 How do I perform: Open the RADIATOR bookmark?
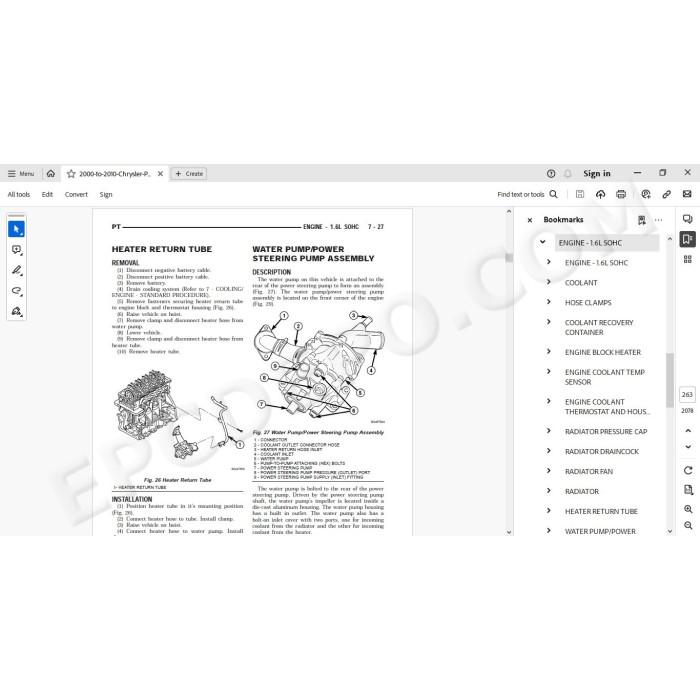(x=582, y=492)
